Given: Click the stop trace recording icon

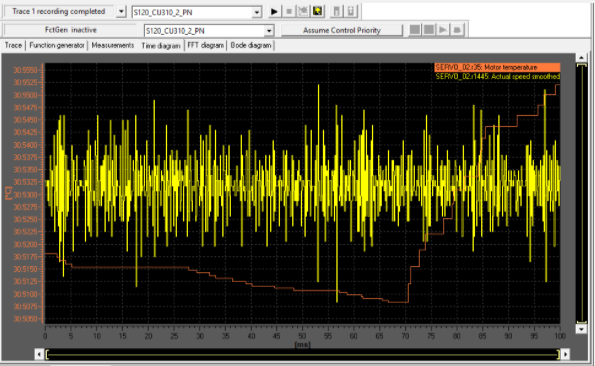Looking at the screenshot, I should click(289, 12).
